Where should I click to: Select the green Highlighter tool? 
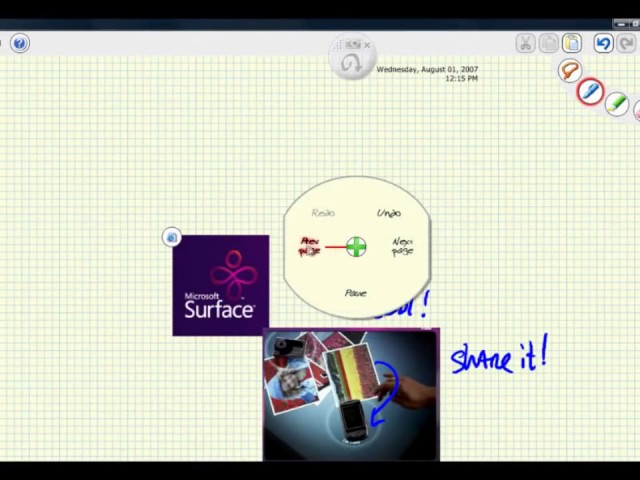(616, 104)
